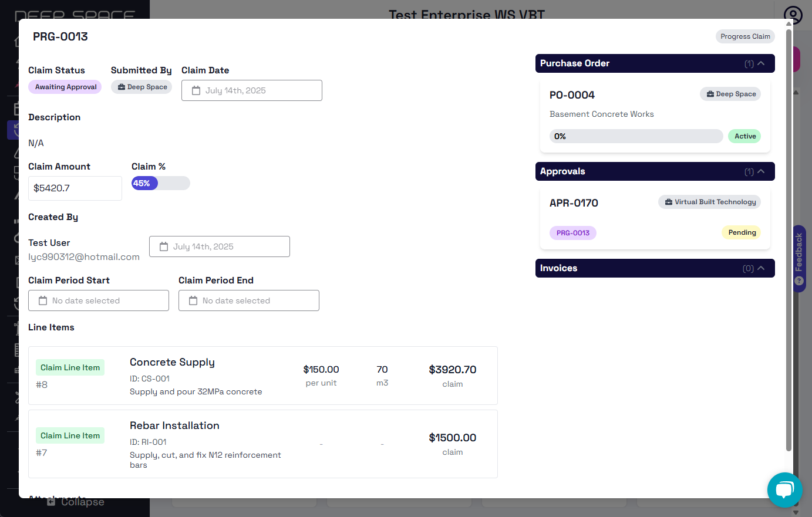Screen dimensions: 812x517
Task: Click the Claim Line Item tag #7
Action: (x=70, y=435)
